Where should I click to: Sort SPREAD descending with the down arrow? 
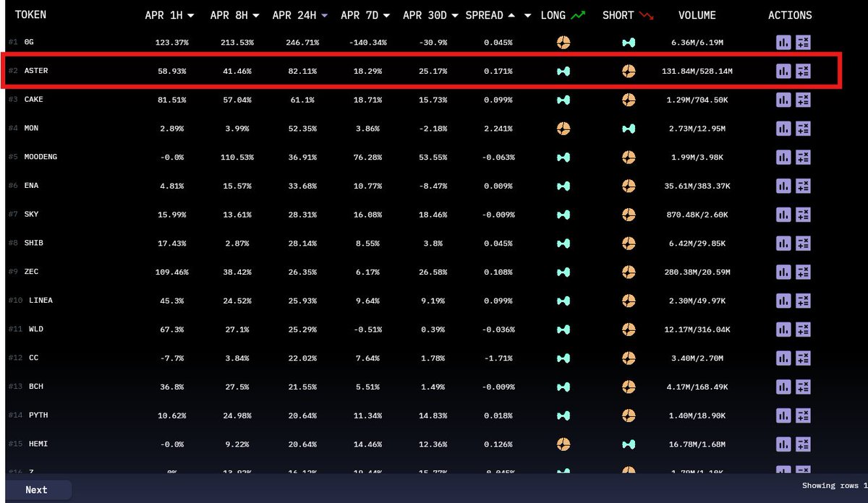(528, 15)
